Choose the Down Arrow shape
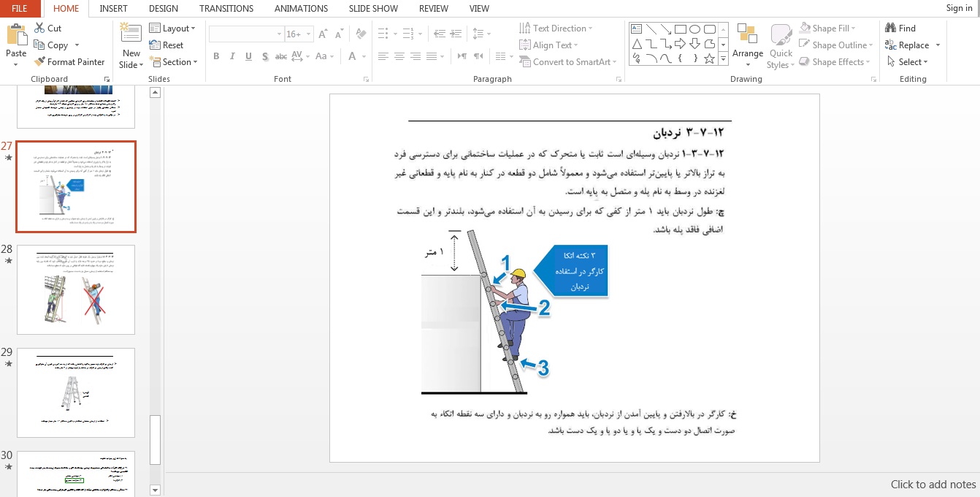Viewport: 980px width, 497px height. point(694,44)
